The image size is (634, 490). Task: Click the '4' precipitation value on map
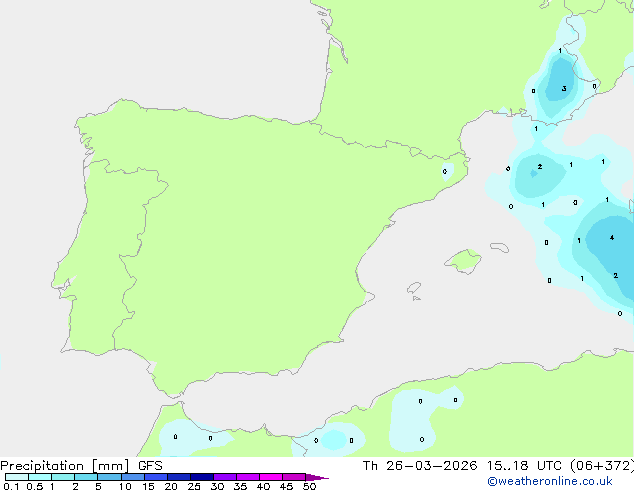click(612, 237)
